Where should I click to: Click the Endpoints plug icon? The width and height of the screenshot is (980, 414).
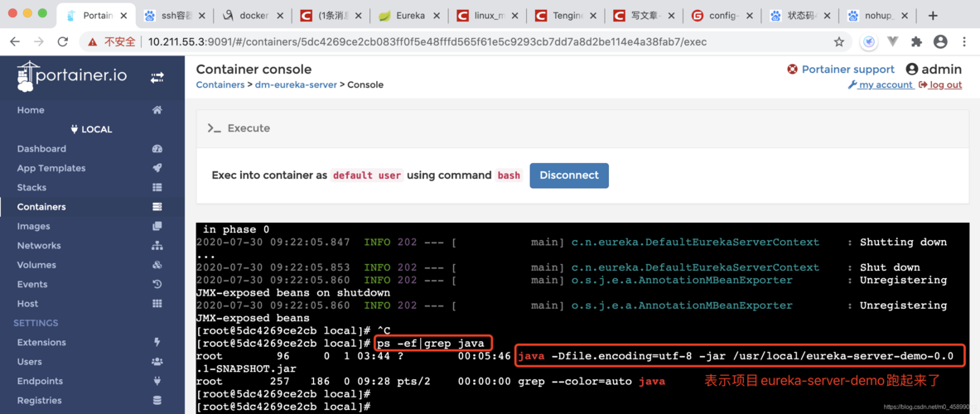click(x=157, y=381)
